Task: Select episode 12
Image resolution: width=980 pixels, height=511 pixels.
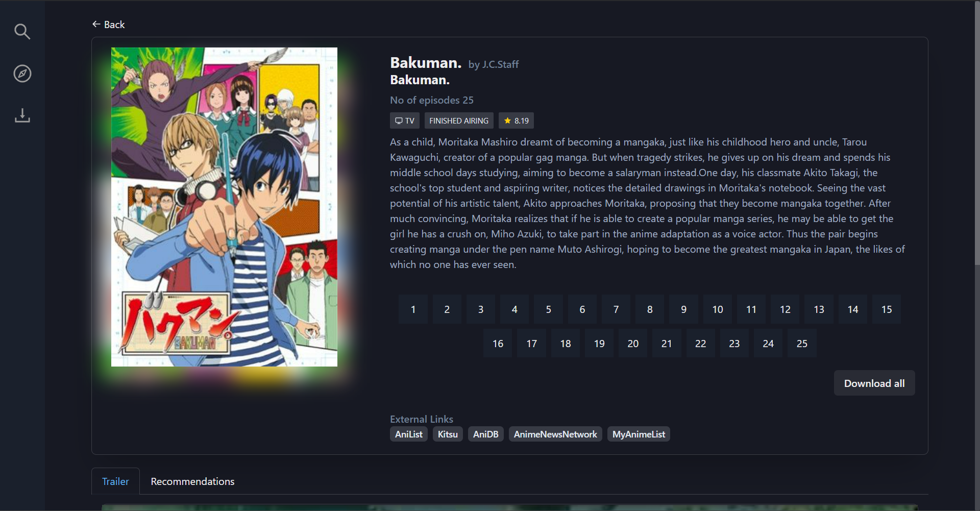Action: (785, 309)
